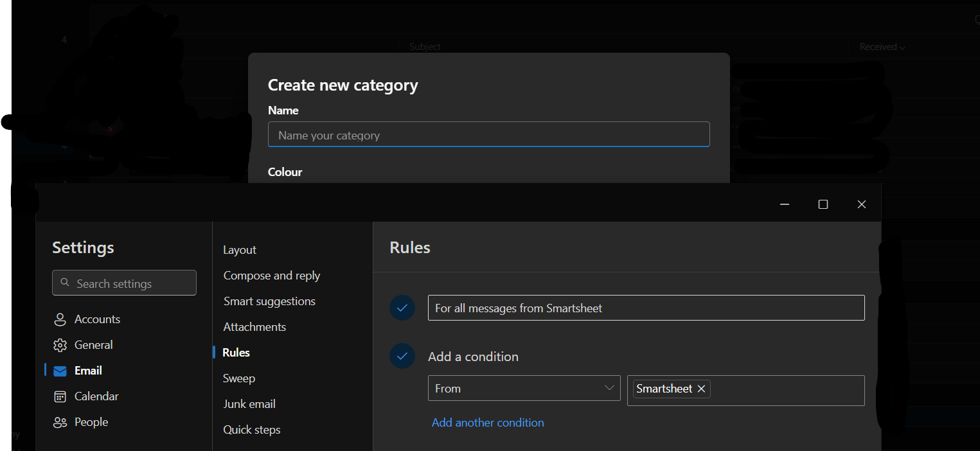Click the Colour label in category dialog
Image resolution: width=980 pixels, height=451 pixels.
tap(285, 172)
